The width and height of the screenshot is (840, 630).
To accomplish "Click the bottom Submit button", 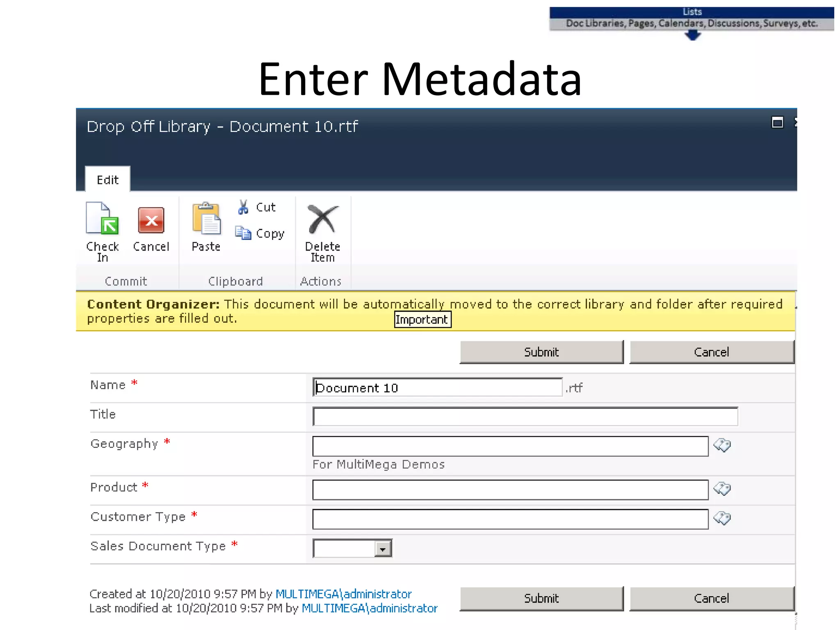I will [541, 598].
